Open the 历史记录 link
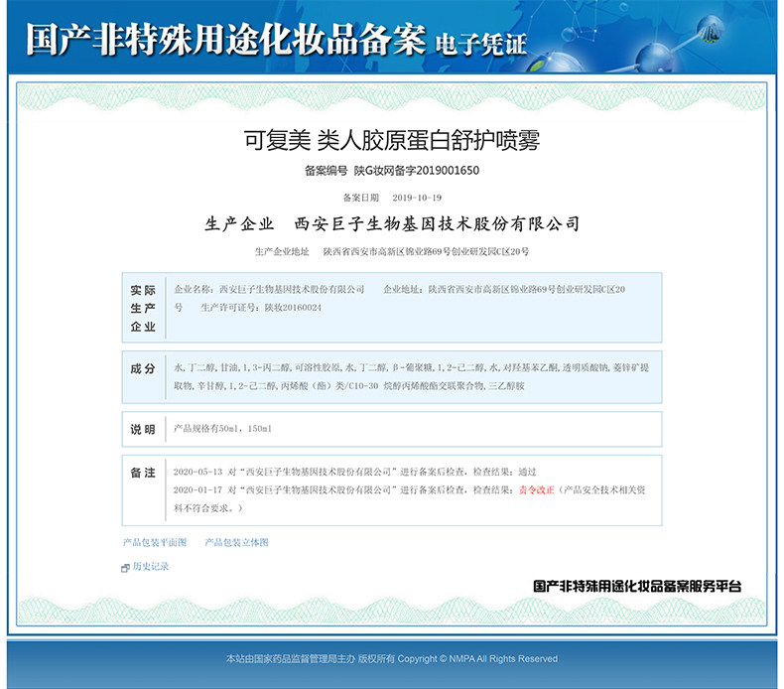Image resolution: width=784 pixels, height=689 pixels. pyautogui.click(x=151, y=567)
